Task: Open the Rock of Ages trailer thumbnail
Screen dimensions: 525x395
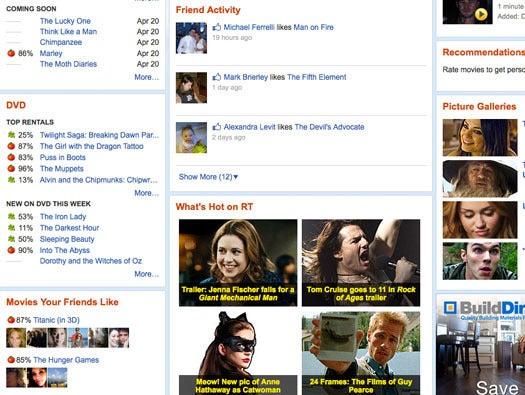Action: [x=361, y=263]
